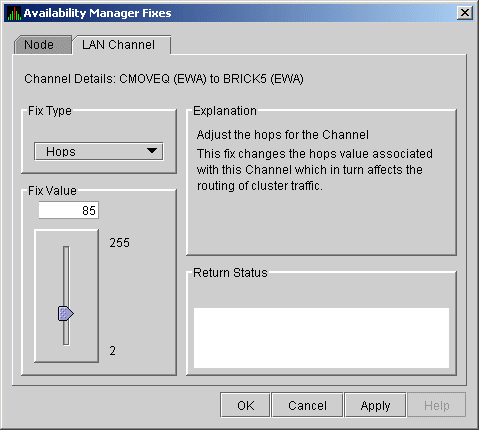Click slider track below the thumb
Viewport: 479px width, 430px height.
[x=66, y=333]
